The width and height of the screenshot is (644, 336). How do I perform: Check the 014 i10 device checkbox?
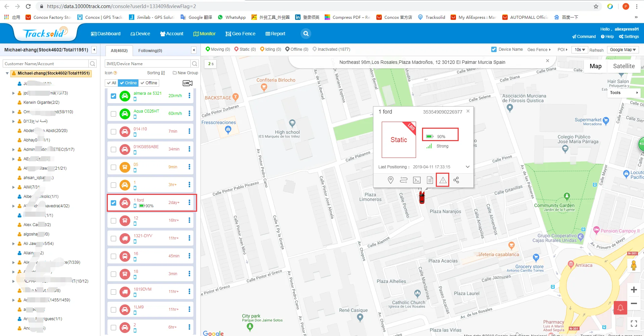113,132
